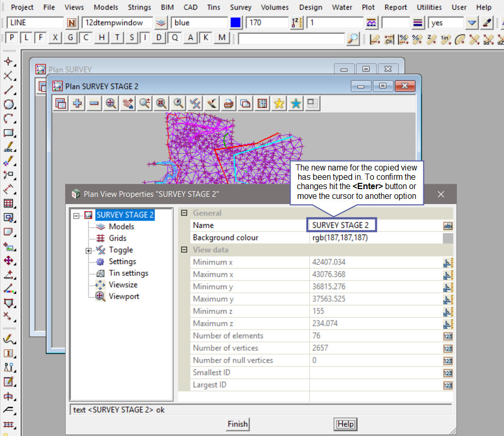504x436 pixels.
Task: Click the Help button in properties dialog
Action: point(345,424)
